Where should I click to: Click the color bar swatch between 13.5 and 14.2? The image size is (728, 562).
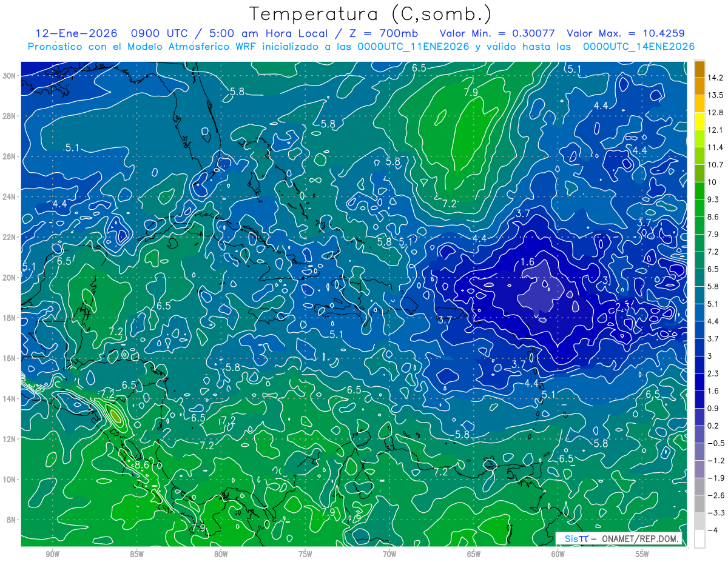699,86
